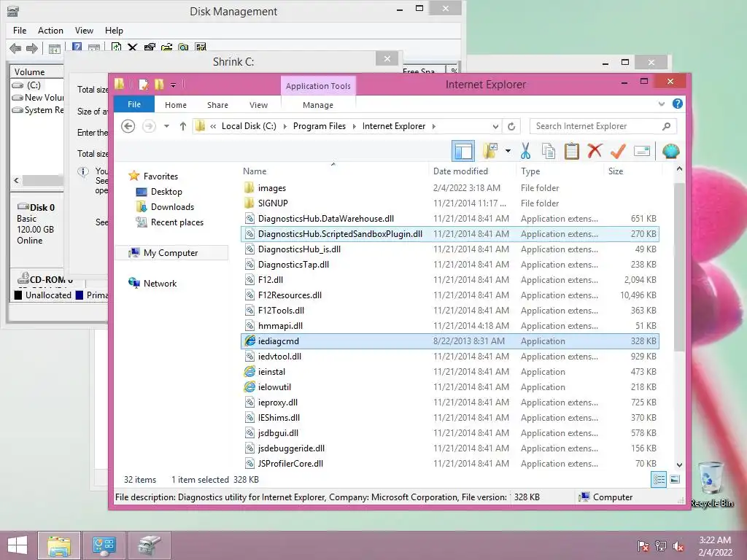Image resolution: width=747 pixels, height=560 pixels.
Task: Select JSProfilerCore.dll file
Action: pos(450,463)
